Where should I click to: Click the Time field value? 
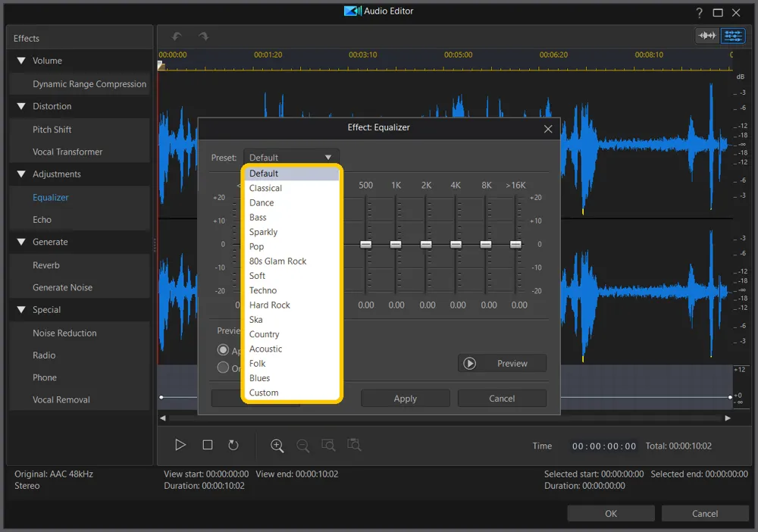point(604,446)
